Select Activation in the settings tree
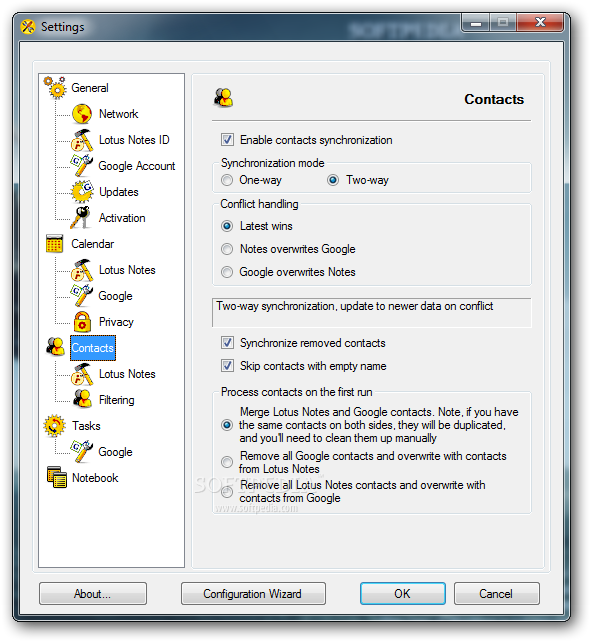This screenshot has height=642, width=591. tap(122, 218)
